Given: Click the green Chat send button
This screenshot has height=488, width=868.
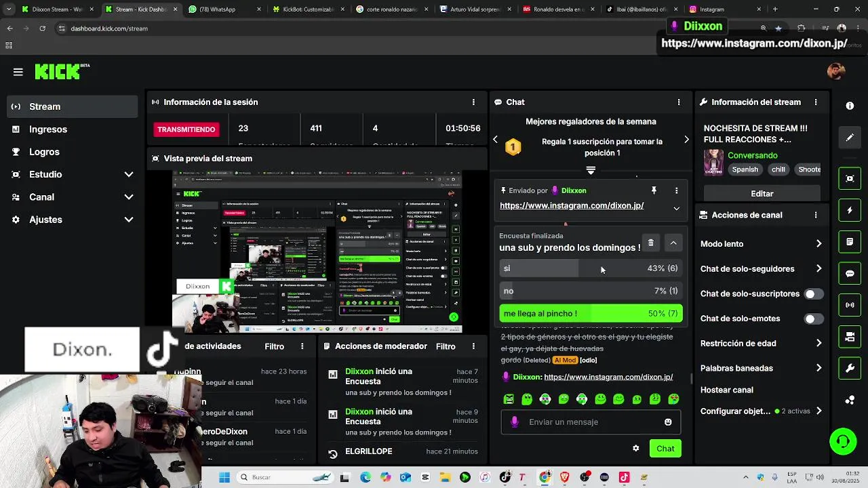Looking at the screenshot, I should (x=665, y=449).
